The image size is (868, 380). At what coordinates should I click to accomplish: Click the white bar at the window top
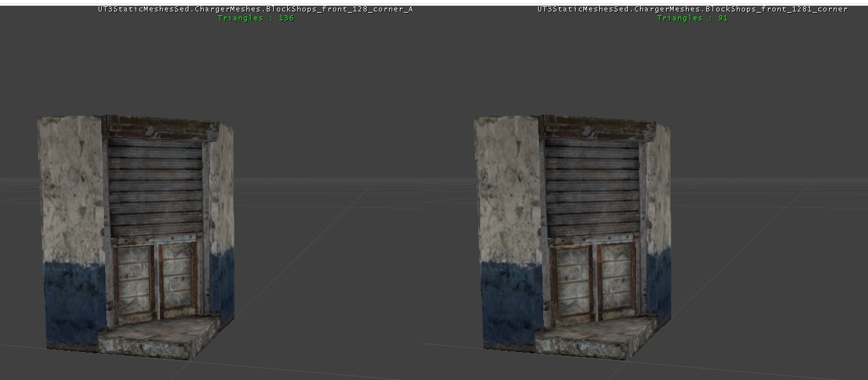click(x=434, y=2)
